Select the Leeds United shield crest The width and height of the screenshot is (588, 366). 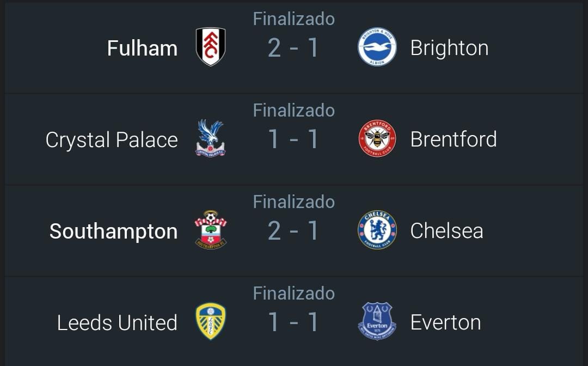(x=211, y=321)
